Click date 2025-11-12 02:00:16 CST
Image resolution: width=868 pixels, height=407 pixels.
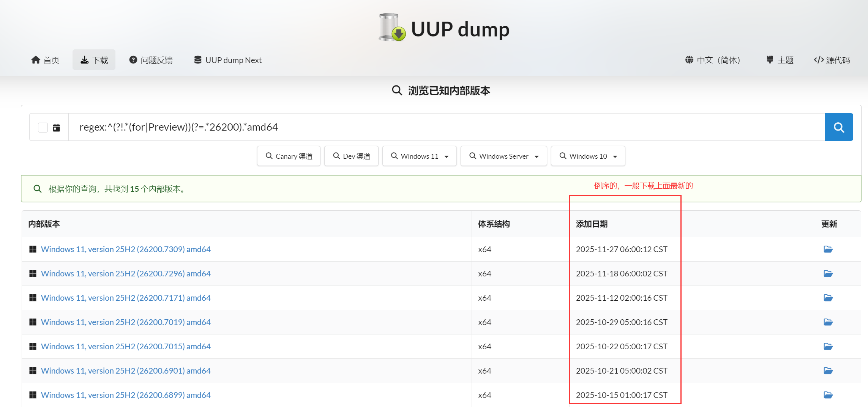click(622, 298)
